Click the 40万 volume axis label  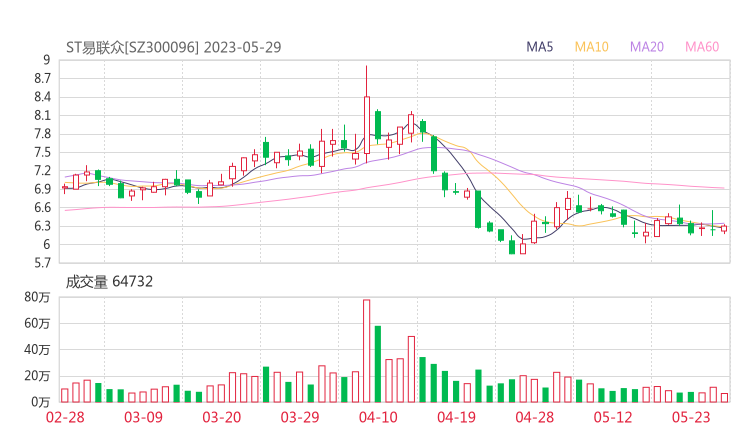tap(37, 350)
